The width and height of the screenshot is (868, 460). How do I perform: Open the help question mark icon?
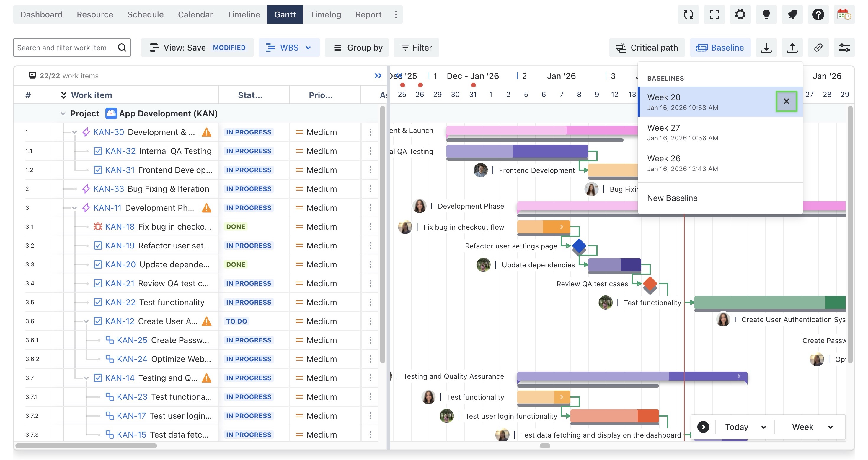pos(818,14)
